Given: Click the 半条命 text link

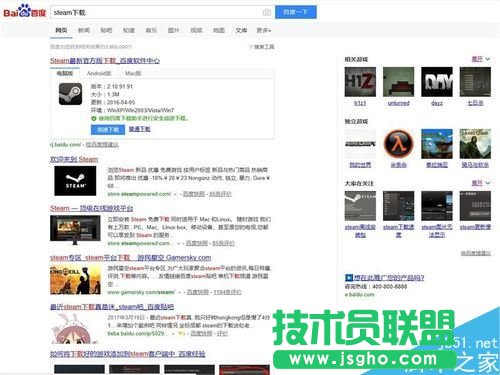Looking at the screenshot, I should [398, 165].
